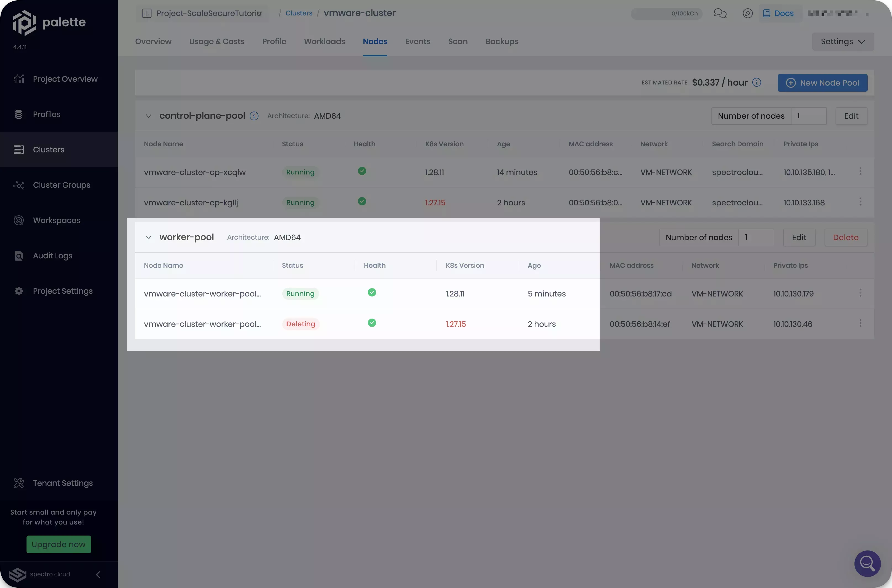
Task: Select Clusters in the sidebar
Action: (59, 150)
